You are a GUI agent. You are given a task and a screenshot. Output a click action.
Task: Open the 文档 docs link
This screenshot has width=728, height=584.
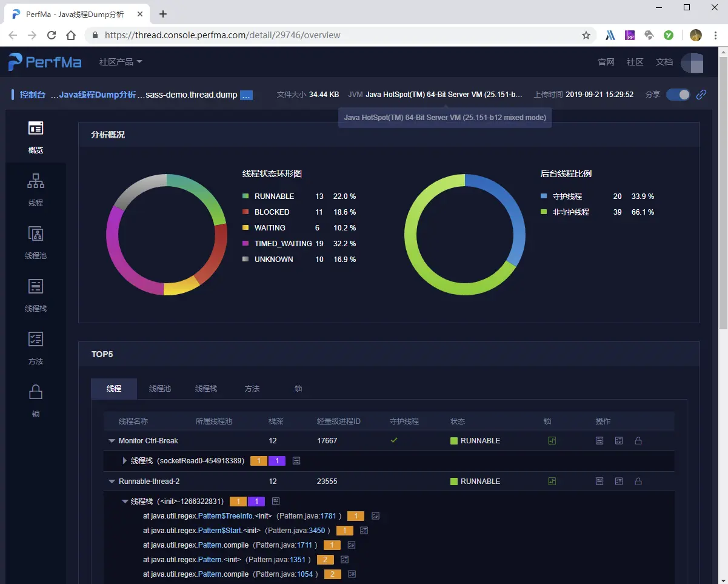pos(664,62)
